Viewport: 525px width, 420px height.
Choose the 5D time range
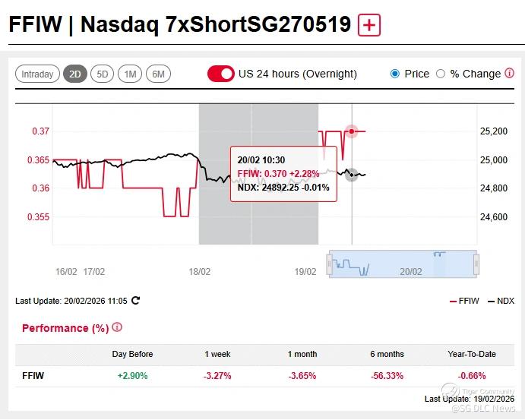coord(102,74)
